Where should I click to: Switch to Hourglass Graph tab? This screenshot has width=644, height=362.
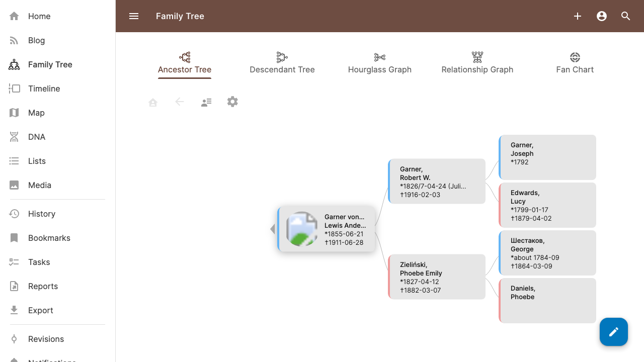380,63
